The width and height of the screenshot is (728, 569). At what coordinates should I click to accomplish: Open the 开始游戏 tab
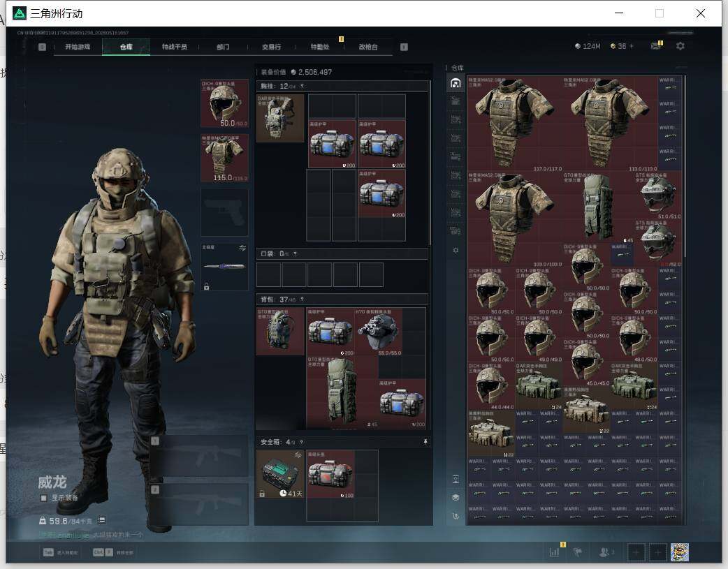tap(78, 47)
